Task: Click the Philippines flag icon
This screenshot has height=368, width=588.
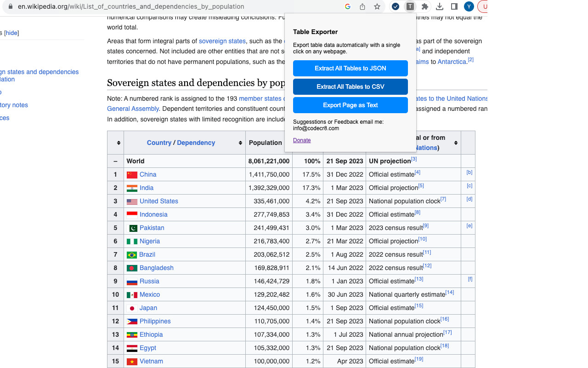Action: pos(132,322)
